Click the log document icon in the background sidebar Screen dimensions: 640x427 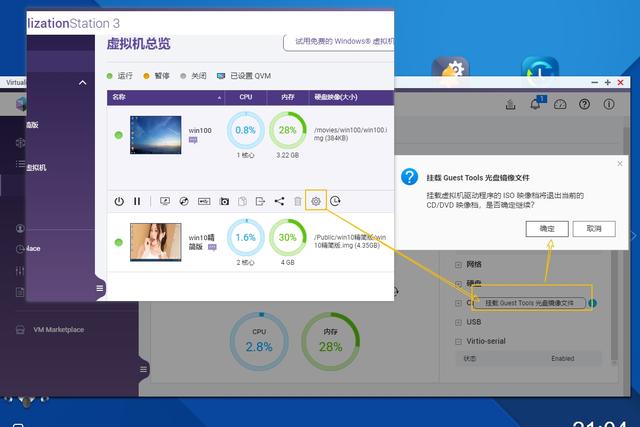[x=20, y=292]
